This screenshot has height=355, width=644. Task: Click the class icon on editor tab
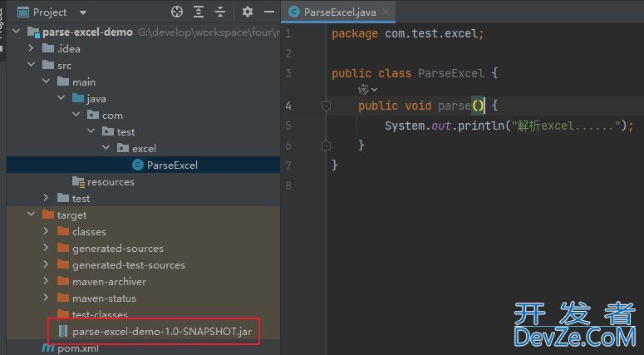click(294, 12)
